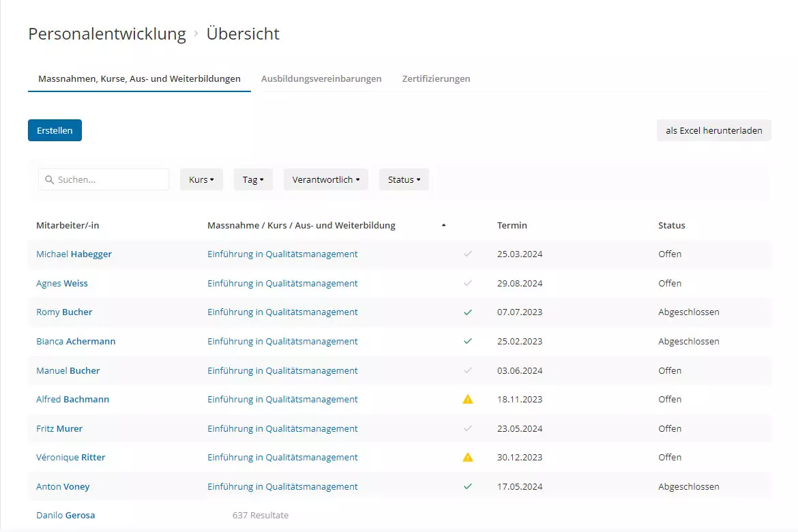Image resolution: width=798 pixels, height=532 pixels.
Task: Download the list via als Excel herunterladen
Action: pos(713,130)
